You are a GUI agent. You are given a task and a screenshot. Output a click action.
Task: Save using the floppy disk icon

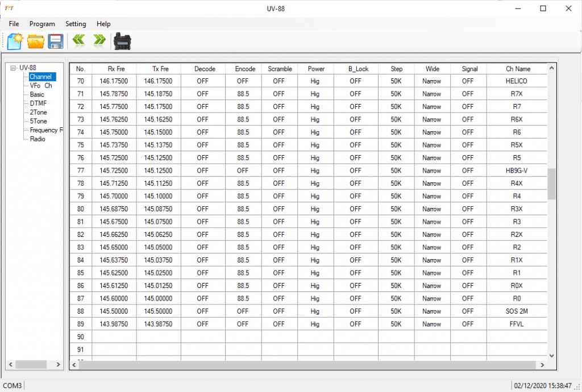(x=56, y=41)
